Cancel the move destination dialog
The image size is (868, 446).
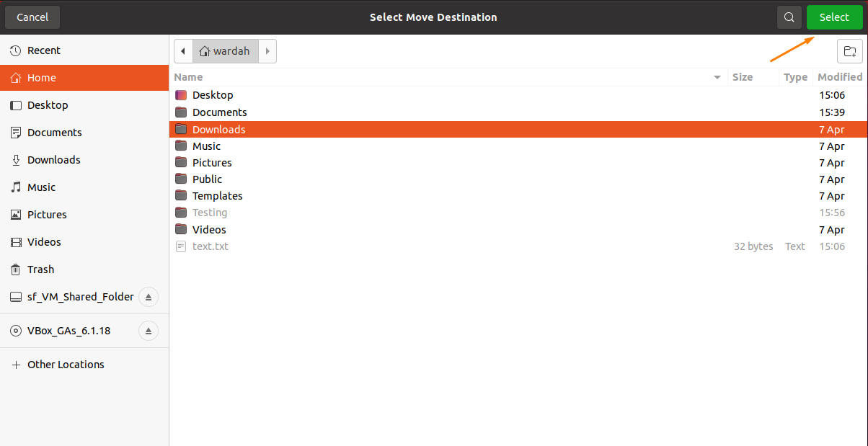tap(32, 17)
